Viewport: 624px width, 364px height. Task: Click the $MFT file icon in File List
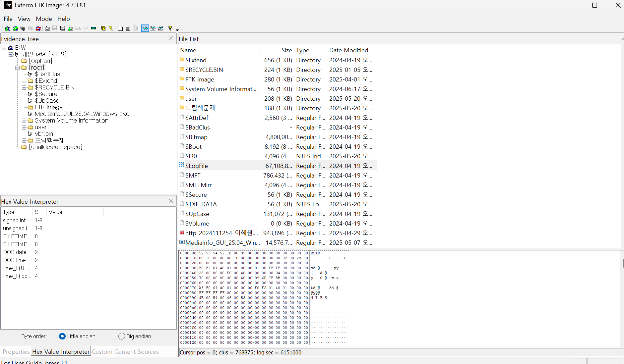(182, 175)
